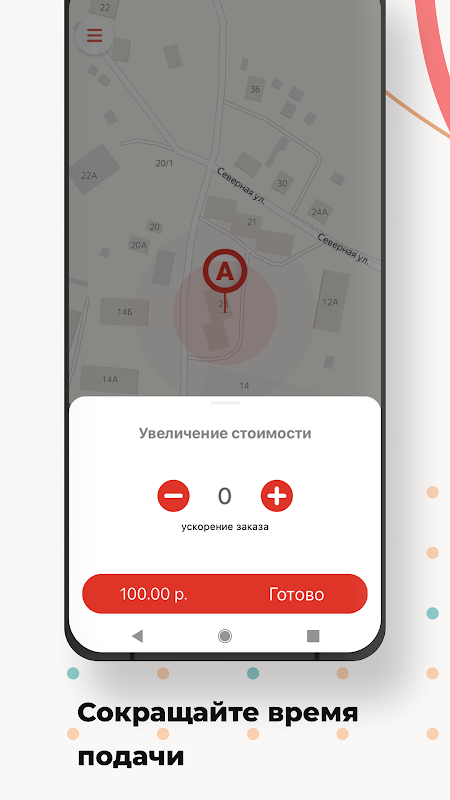Select building 14Б on the map

(124, 312)
